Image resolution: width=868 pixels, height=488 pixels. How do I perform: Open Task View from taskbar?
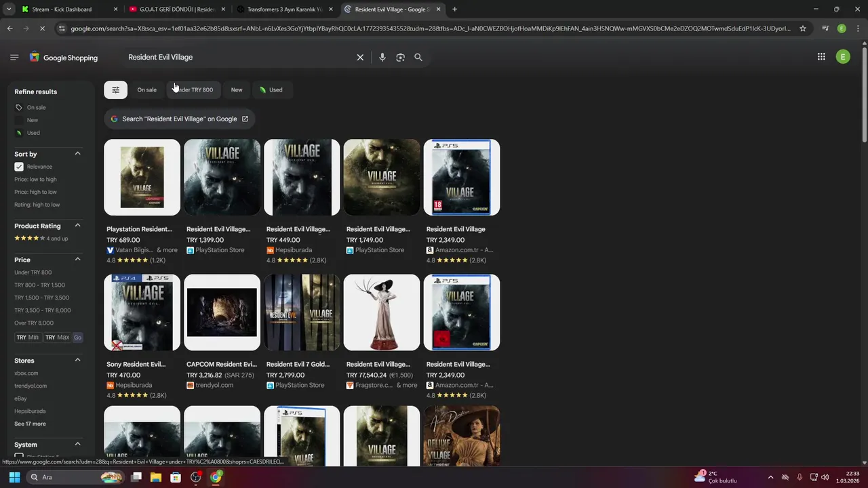coord(136,477)
